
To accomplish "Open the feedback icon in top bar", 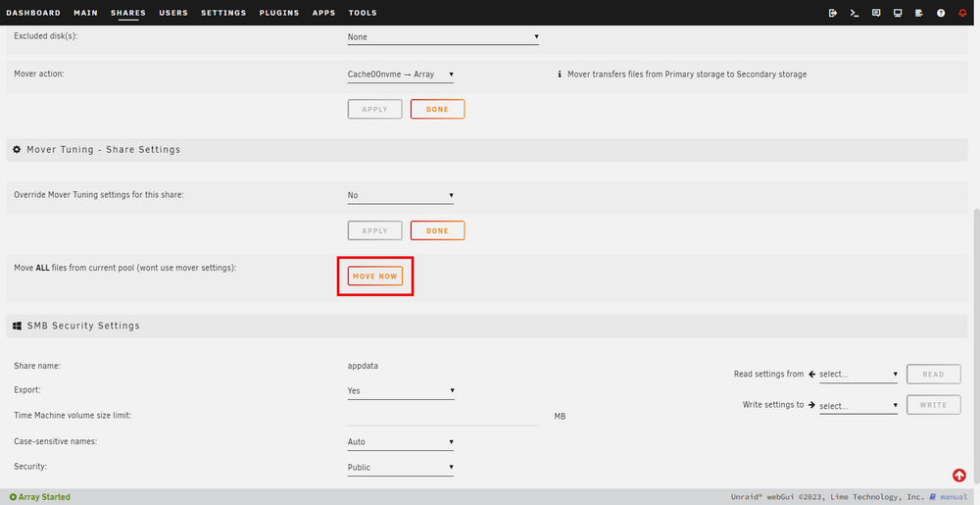I will pos(876,13).
